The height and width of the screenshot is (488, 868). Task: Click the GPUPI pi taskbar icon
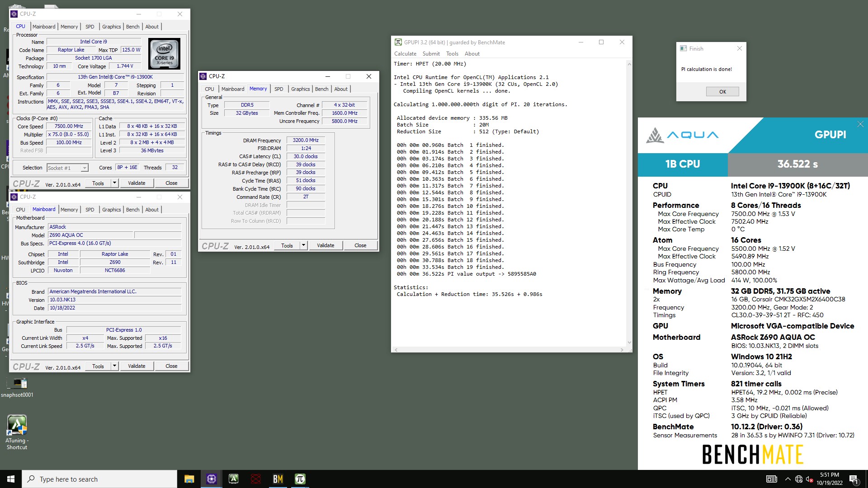tap(300, 479)
